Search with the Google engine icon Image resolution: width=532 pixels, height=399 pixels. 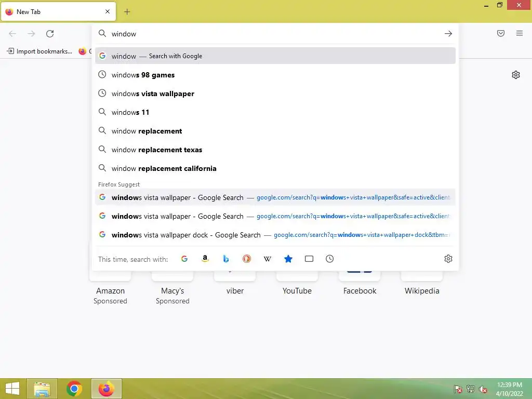[x=184, y=259]
